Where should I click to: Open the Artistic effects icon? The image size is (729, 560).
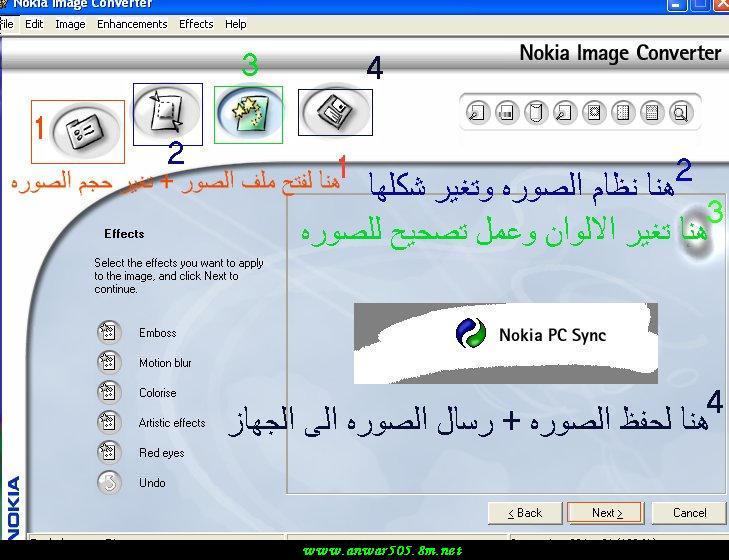(109, 422)
